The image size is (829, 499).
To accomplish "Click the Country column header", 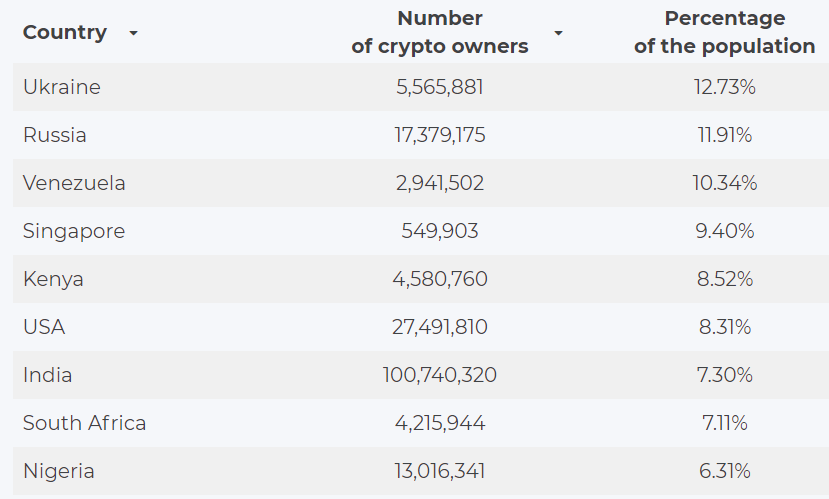I will (x=65, y=32).
